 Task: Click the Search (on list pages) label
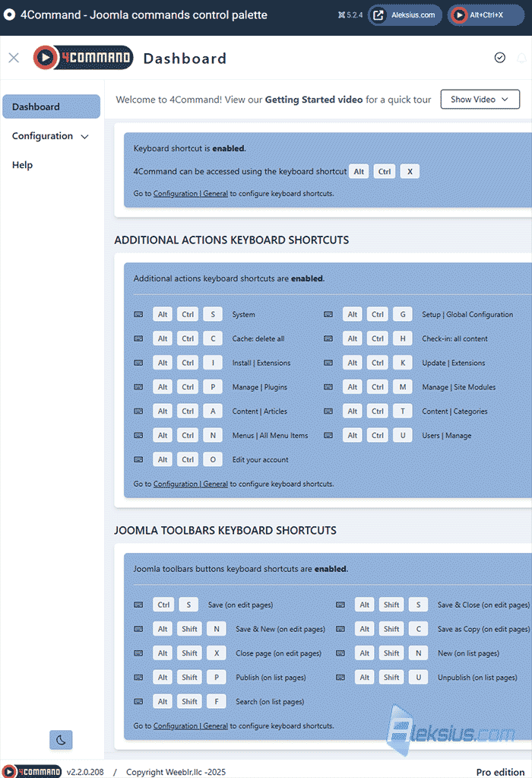point(271,702)
